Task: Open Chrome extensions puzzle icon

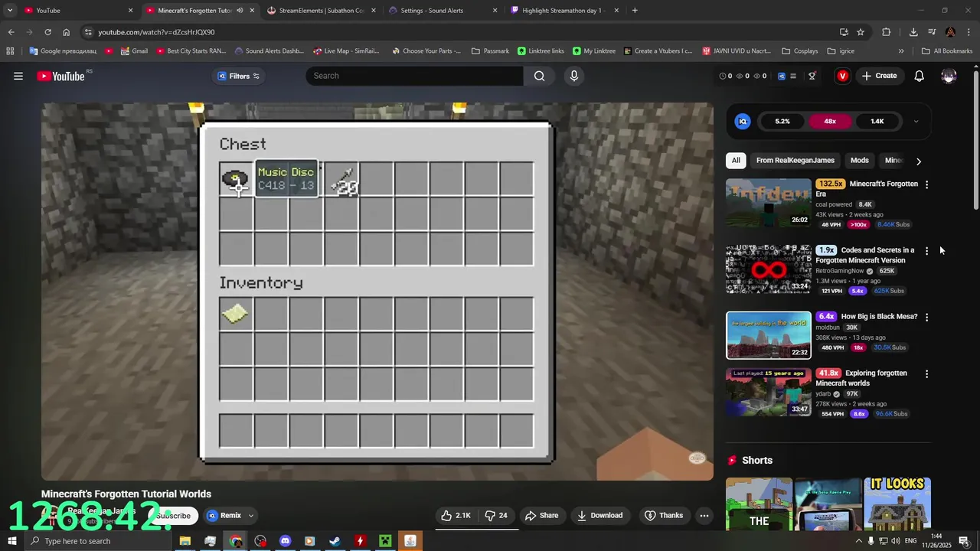Action: tap(886, 32)
